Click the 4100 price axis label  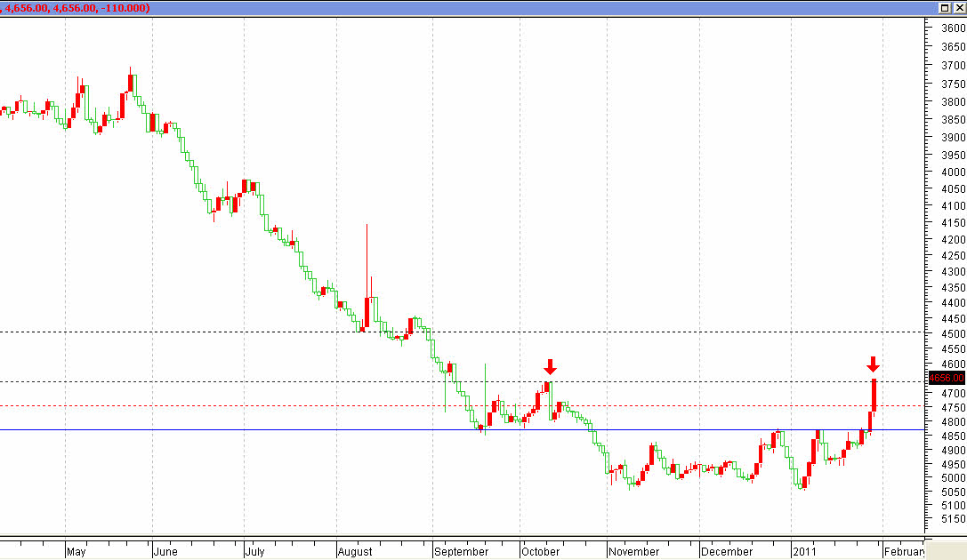(x=954, y=205)
